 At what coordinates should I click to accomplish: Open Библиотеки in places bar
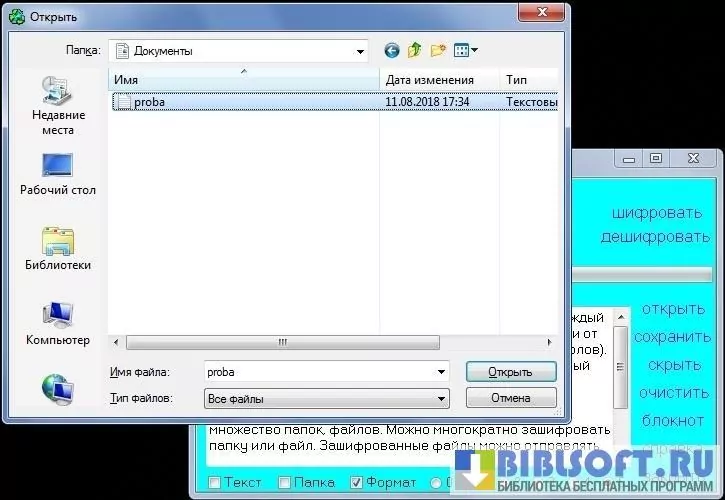[58, 249]
